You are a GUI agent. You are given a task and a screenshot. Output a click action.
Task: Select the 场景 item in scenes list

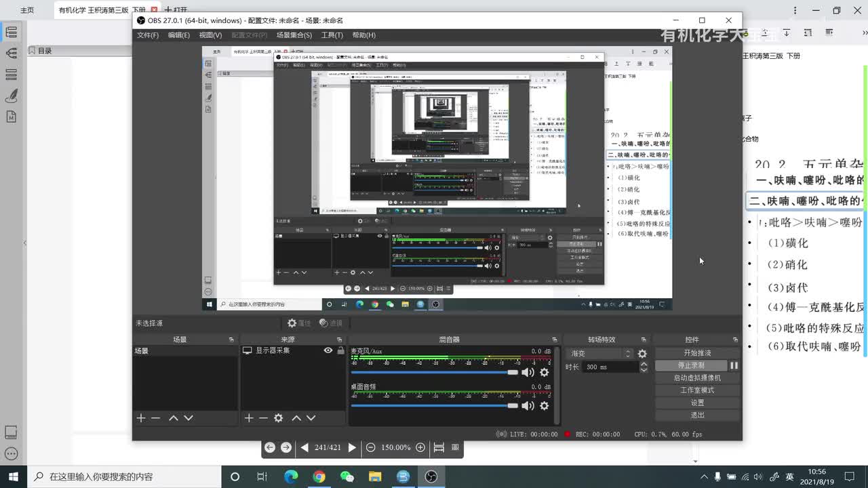tap(185, 351)
